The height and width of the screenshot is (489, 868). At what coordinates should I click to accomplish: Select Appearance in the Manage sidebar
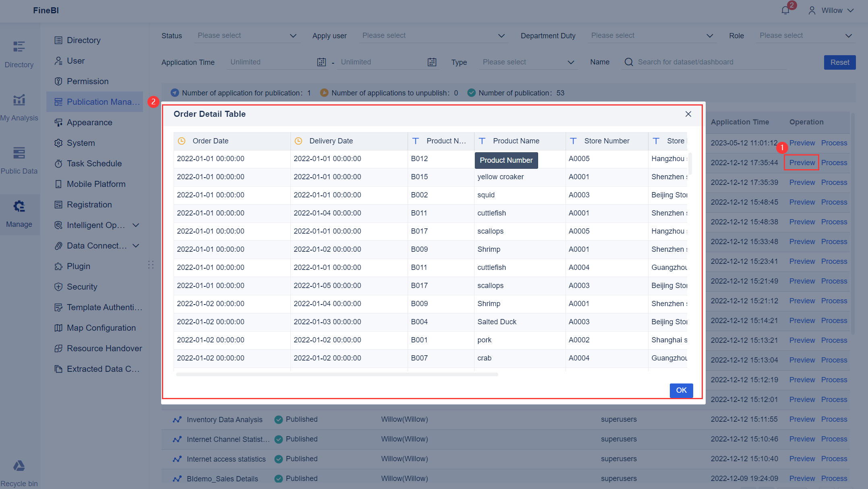point(89,122)
